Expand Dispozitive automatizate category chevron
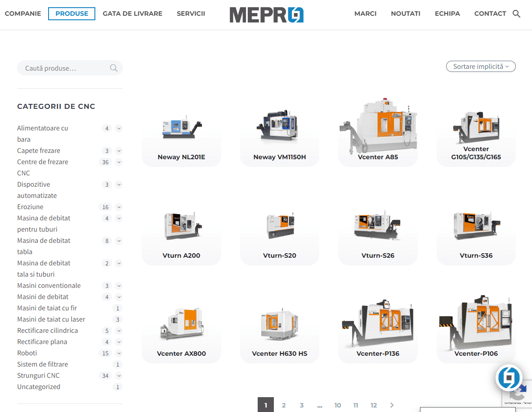 coord(119,184)
